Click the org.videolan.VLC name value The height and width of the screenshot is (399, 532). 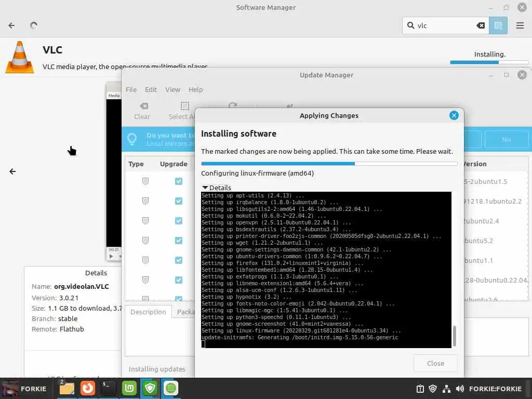click(82, 286)
